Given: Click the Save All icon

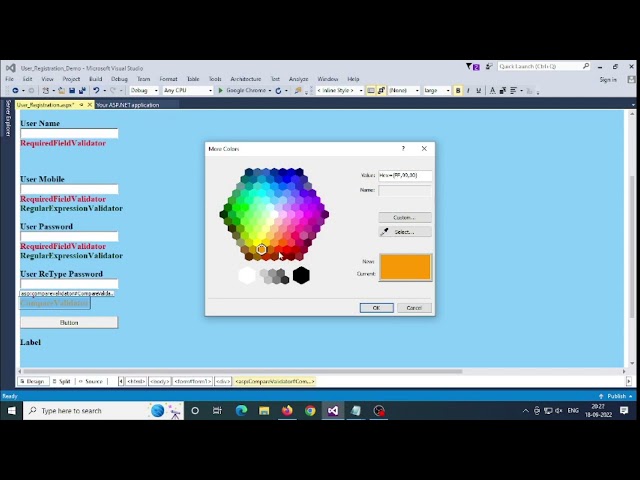Looking at the screenshot, I should coord(82,91).
